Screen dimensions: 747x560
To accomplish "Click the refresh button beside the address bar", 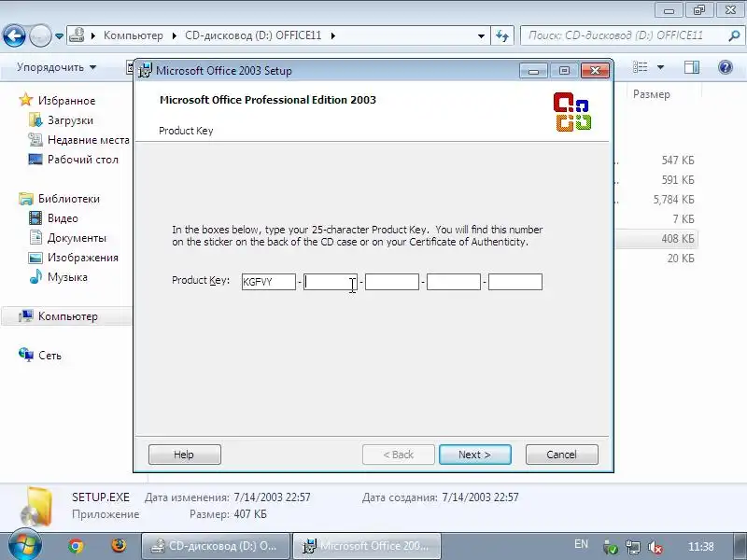I will (502, 35).
